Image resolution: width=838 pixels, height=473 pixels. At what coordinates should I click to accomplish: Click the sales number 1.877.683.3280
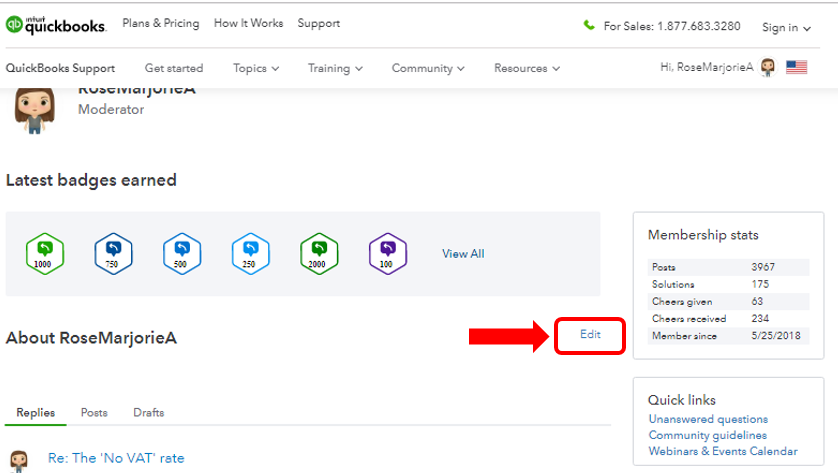699,26
